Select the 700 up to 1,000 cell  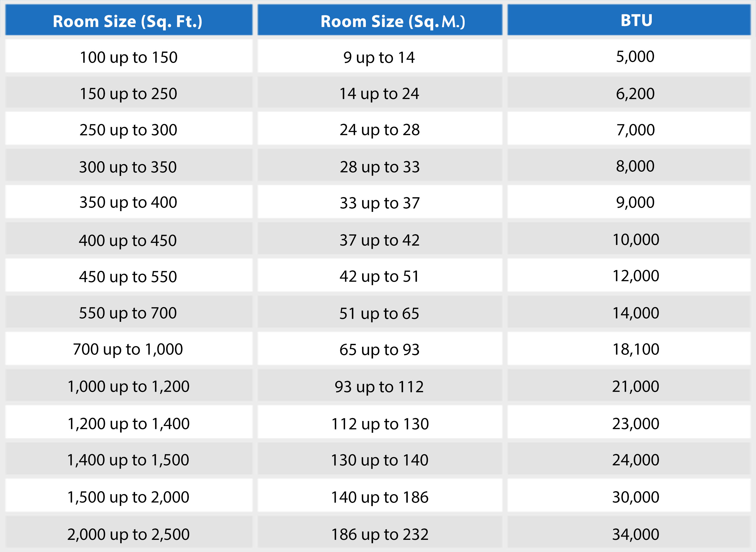128,349
